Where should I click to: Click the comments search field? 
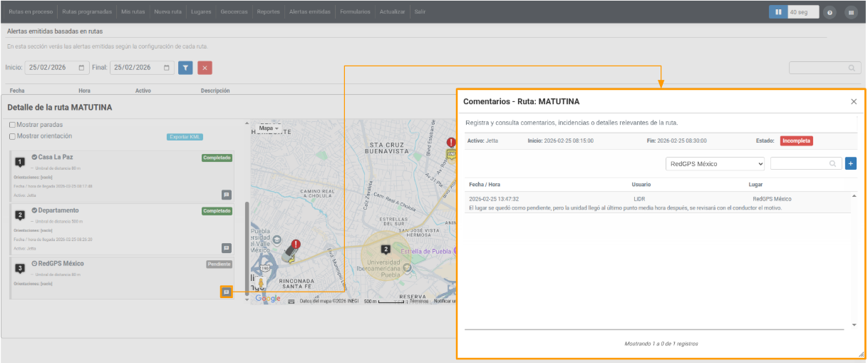coord(806,163)
